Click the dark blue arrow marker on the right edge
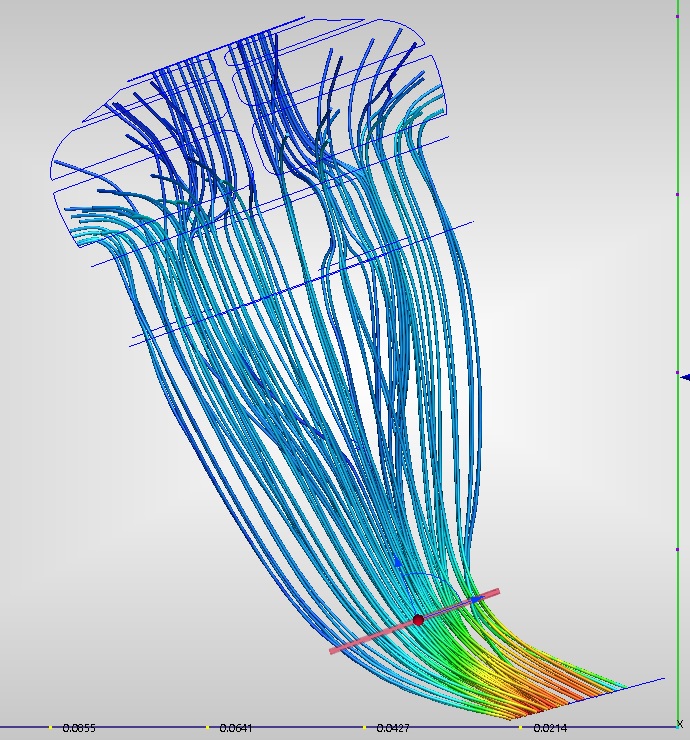The height and width of the screenshot is (740, 690). tap(684, 377)
